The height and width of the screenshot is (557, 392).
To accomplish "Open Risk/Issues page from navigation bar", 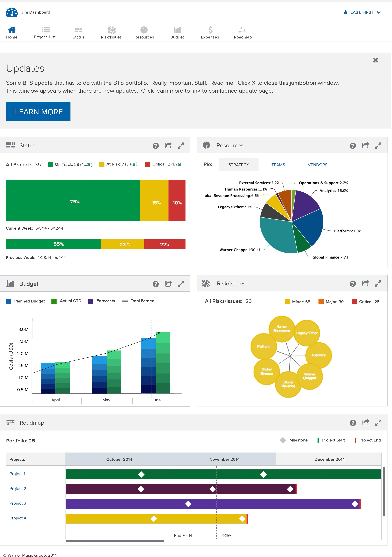I will click(x=112, y=30).
